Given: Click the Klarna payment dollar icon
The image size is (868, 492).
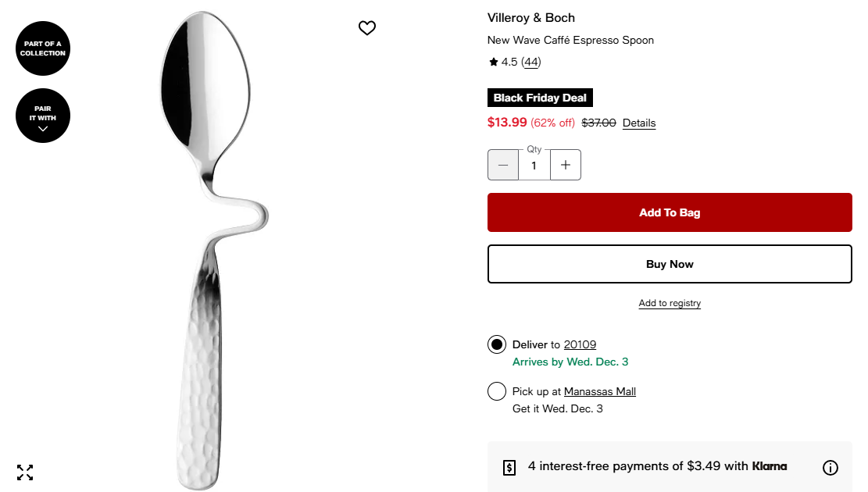Looking at the screenshot, I should click(509, 467).
